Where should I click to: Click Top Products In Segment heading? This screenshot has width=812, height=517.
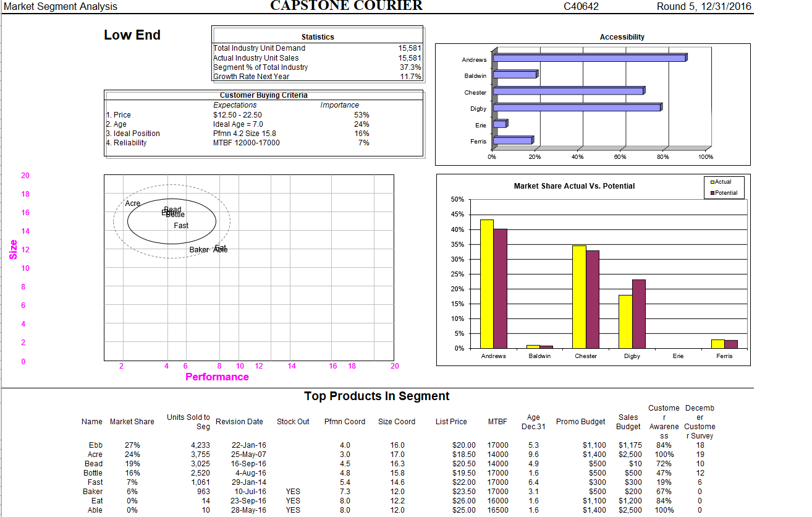377,396
